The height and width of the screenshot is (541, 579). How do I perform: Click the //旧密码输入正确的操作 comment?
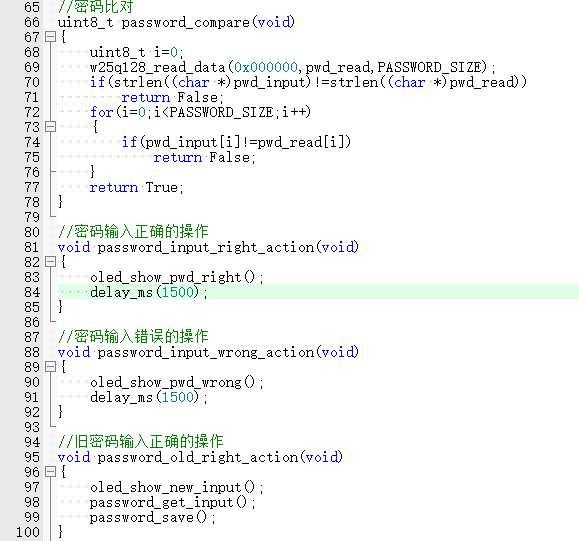[141, 442]
